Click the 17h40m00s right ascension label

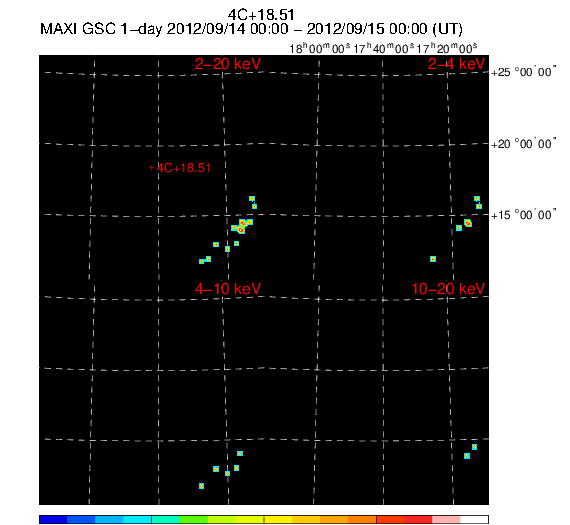(x=384, y=48)
